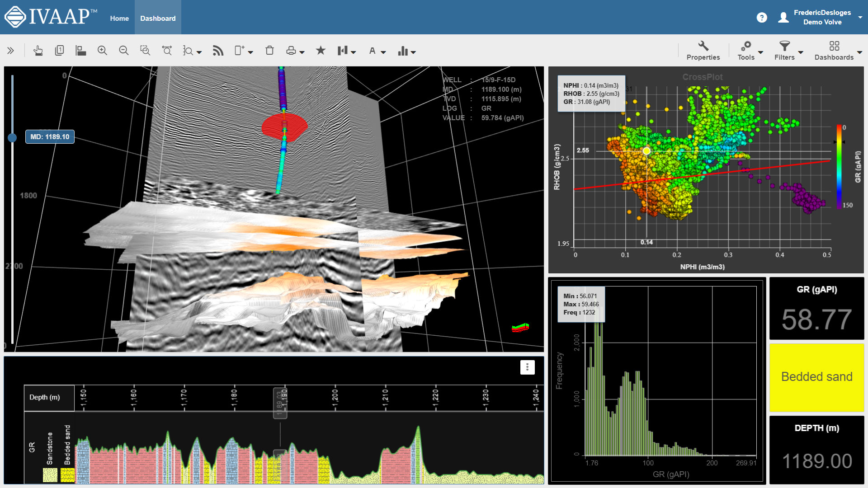
Task: Open the add track dropdown arrow
Action: (250, 52)
